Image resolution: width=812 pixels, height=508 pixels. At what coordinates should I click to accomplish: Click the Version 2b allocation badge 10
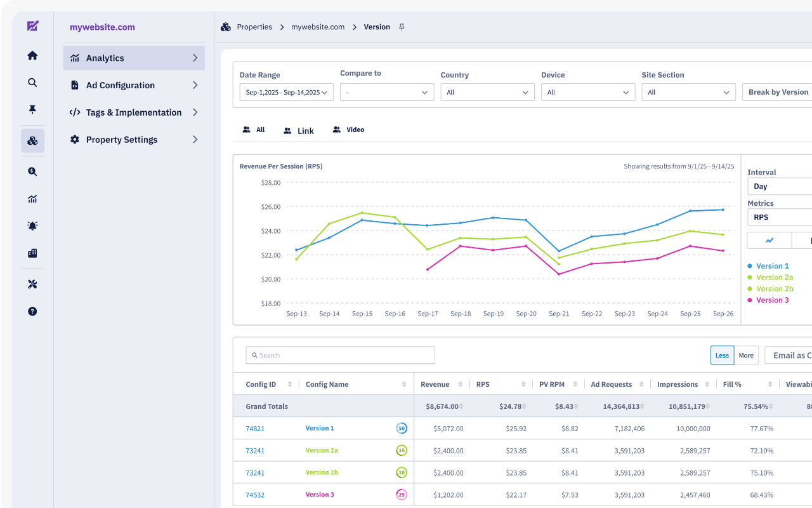click(x=401, y=472)
